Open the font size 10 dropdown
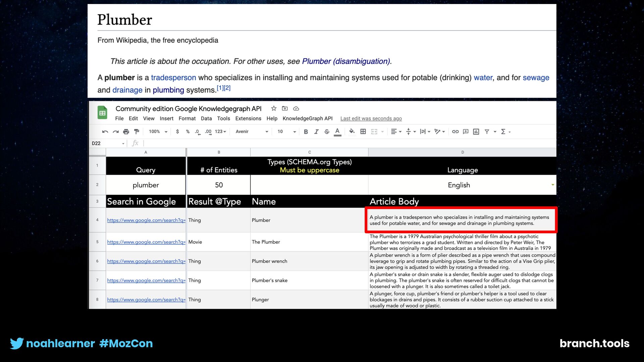Viewport: 644px width, 362px height. tap(287, 132)
